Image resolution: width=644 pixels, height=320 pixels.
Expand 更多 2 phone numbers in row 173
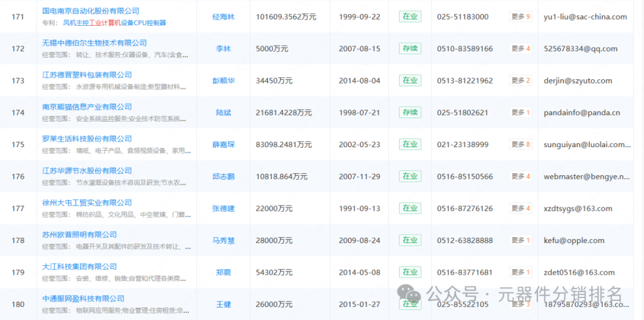point(521,80)
